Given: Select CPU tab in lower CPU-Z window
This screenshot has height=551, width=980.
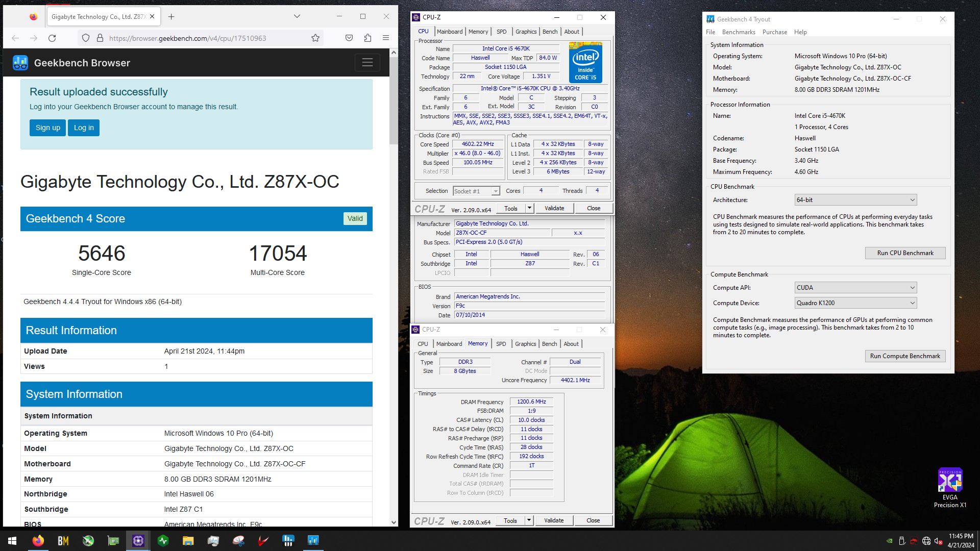Looking at the screenshot, I should tap(423, 344).
